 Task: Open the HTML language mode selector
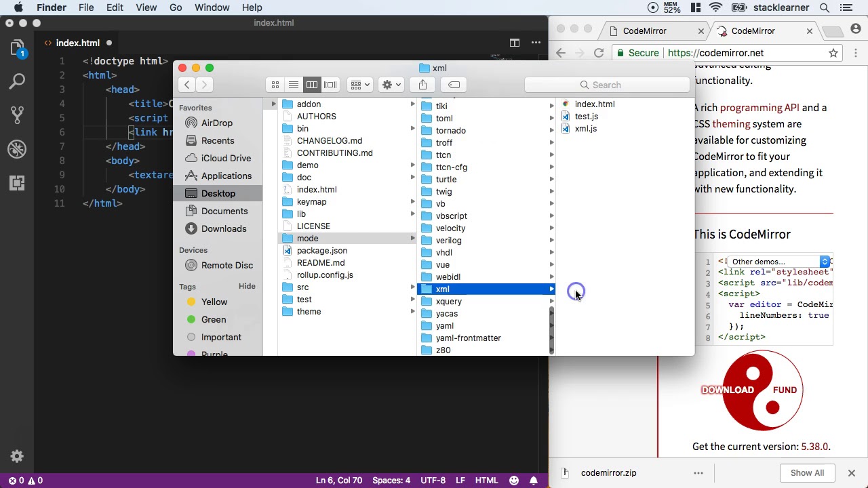(486, 481)
